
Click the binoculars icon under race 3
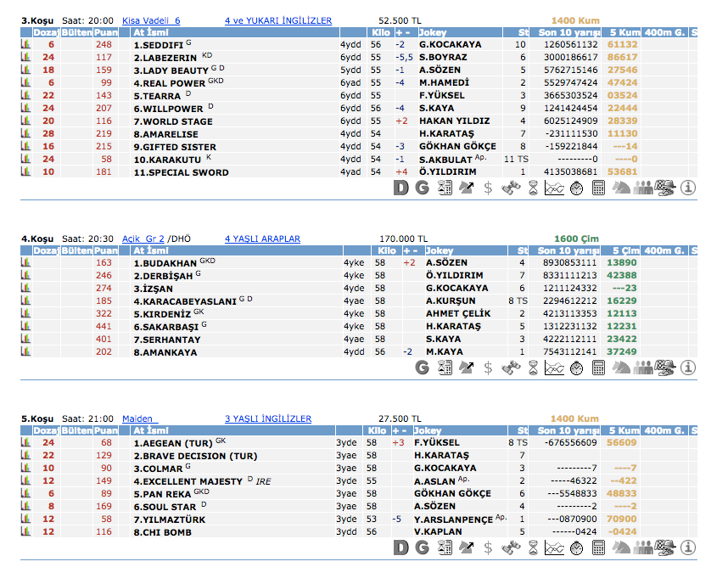[x=511, y=188]
